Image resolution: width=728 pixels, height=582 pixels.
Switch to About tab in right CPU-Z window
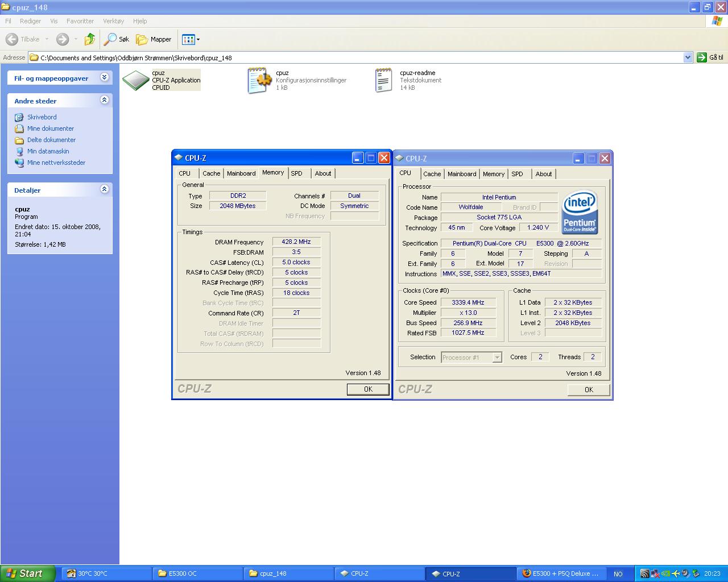(x=544, y=174)
